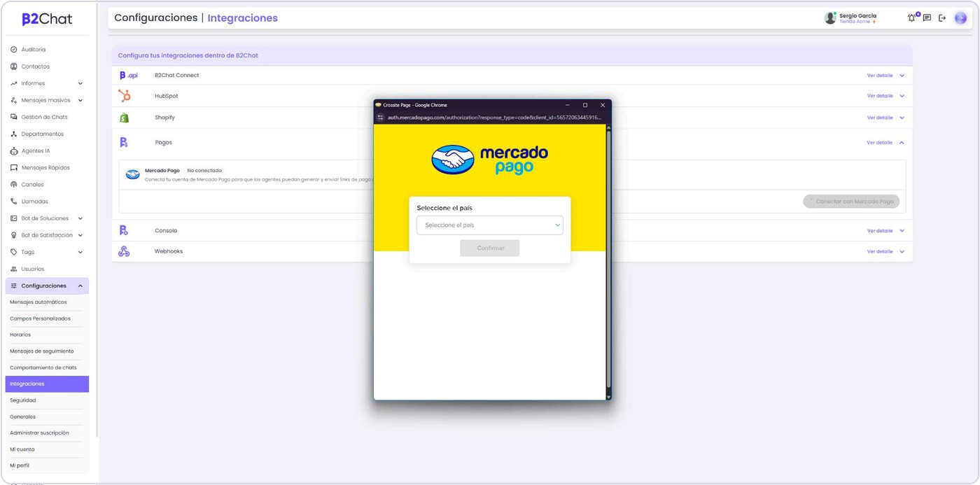Click the Departamentos icon in sidebar

(x=14, y=134)
